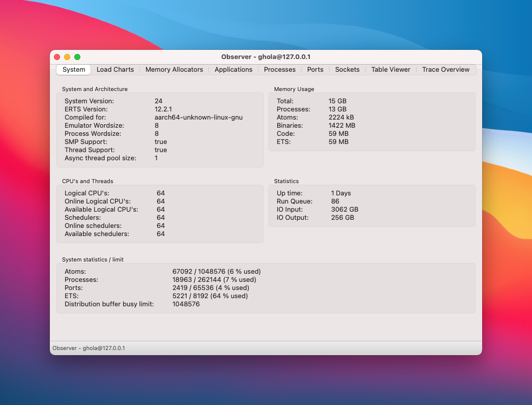Select the Sockets tab
This screenshot has height=405, width=532.
[347, 70]
